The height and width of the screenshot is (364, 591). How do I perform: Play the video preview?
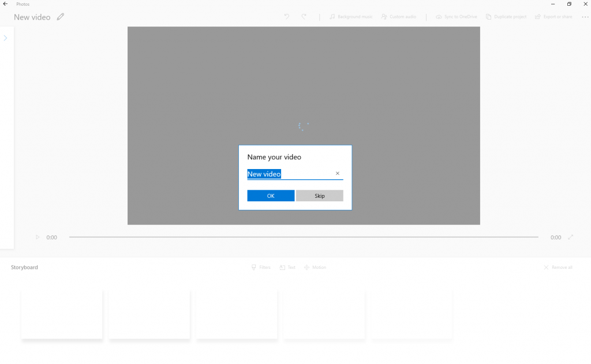[38, 237]
